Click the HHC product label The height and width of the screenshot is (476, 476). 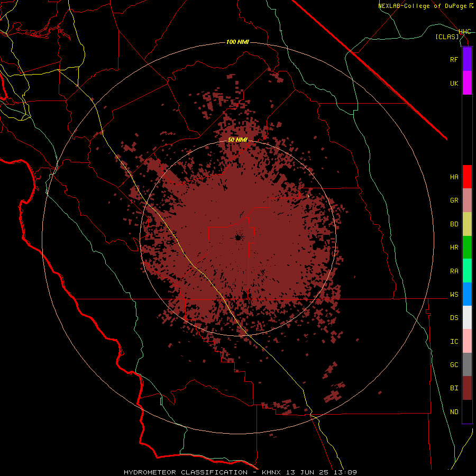click(465, 32)
